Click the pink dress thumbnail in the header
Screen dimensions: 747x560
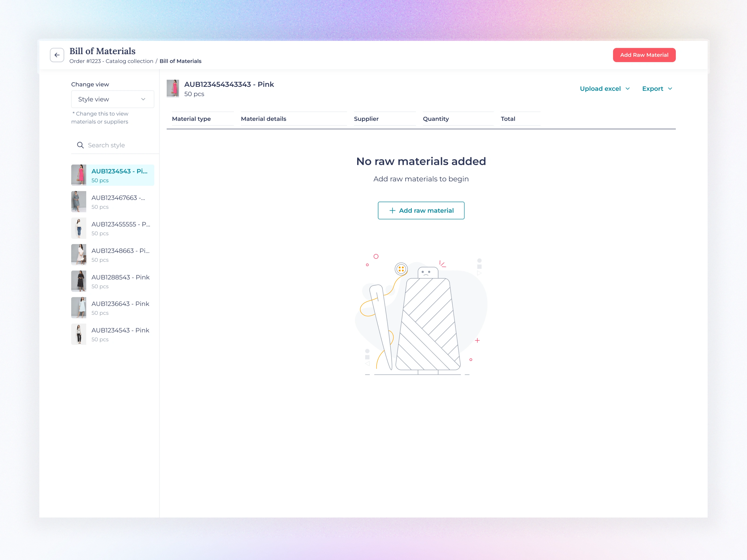coord(173,88)
